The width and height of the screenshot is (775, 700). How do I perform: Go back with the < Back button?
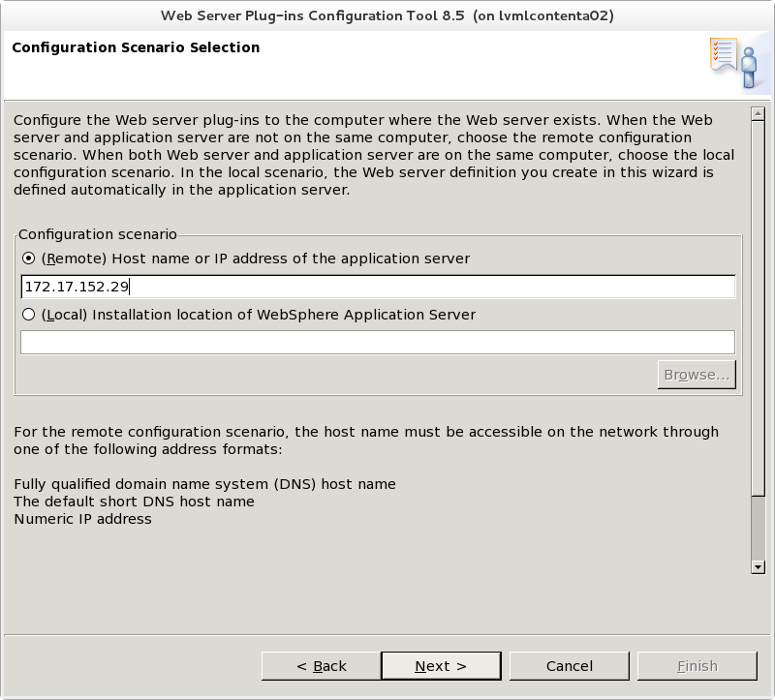(322, 666)
